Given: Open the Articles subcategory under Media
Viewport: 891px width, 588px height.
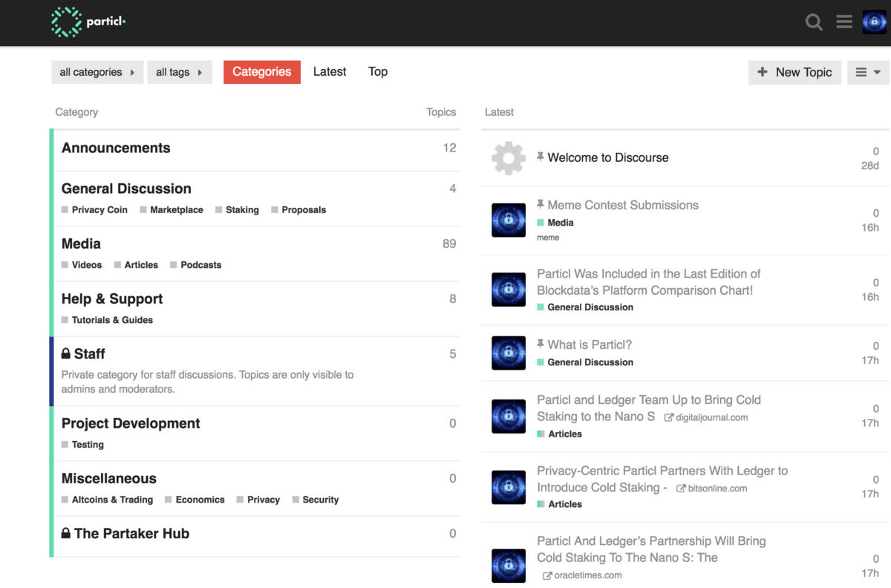Looking at the screenshot, I should [x=136, y=265].
